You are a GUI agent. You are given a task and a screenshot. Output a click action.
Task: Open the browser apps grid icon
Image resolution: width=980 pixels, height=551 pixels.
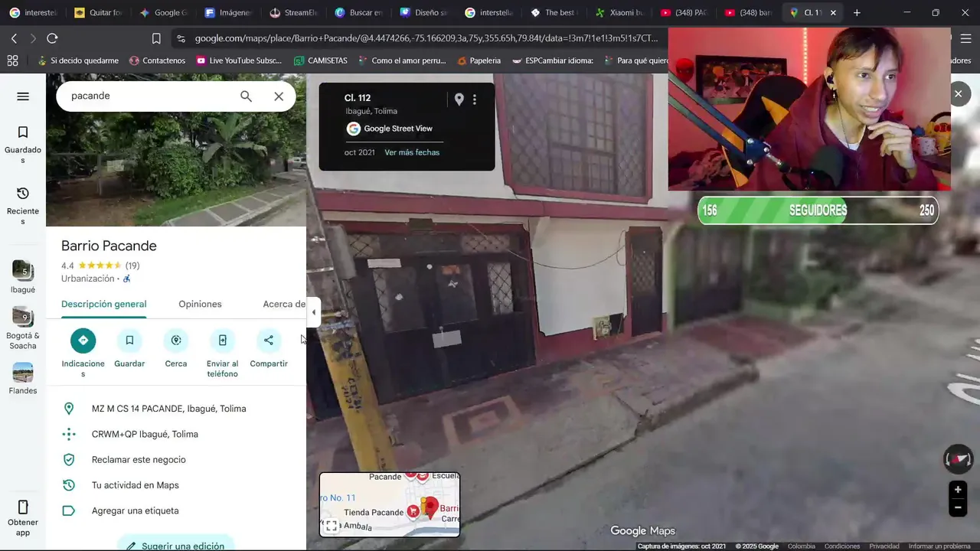coord(12,60)
